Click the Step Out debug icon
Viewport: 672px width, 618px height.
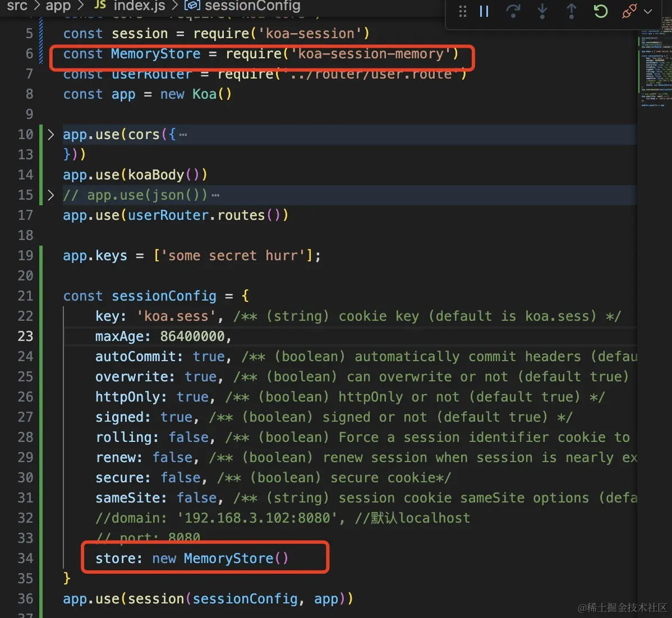point(571,11)
